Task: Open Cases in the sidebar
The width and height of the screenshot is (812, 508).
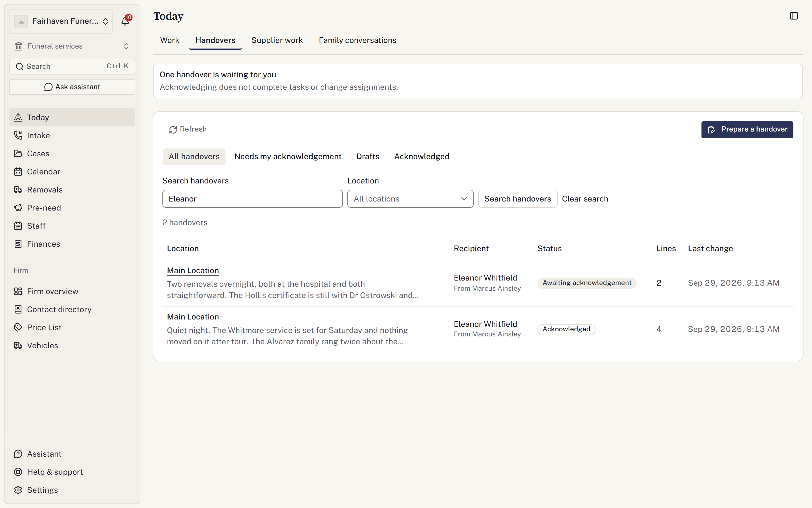Action: point(72,154)
